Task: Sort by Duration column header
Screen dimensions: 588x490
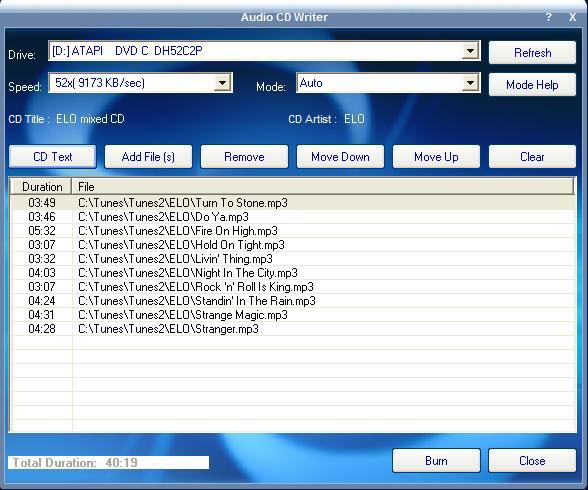Action: click(x=41, y=186)
